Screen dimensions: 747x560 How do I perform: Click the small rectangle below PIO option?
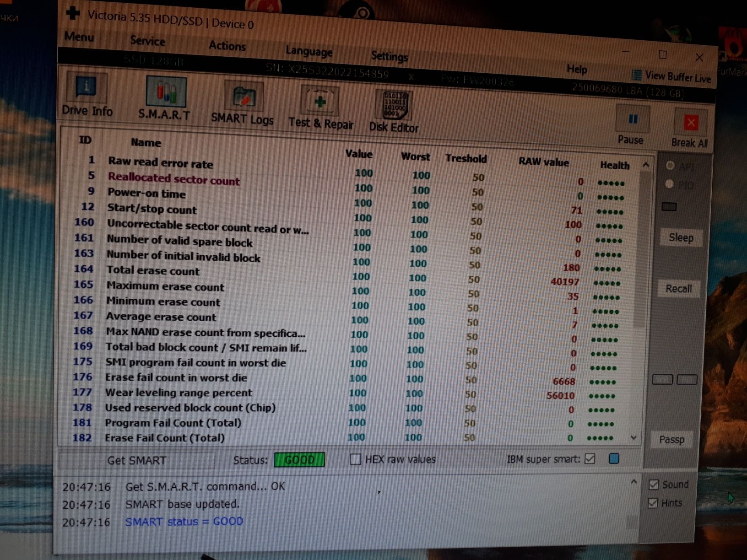669,207
